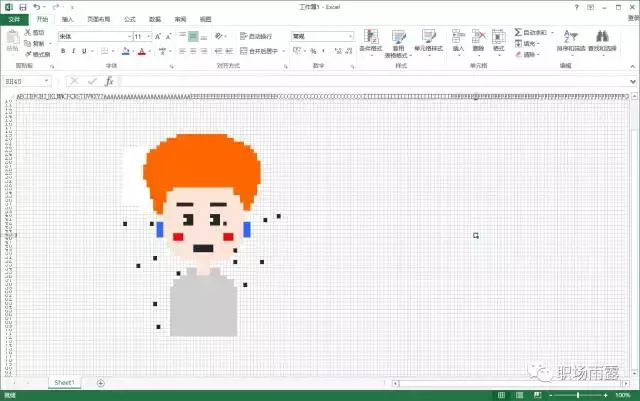
Task: Expand the formula bar
Action: point(633,81)
